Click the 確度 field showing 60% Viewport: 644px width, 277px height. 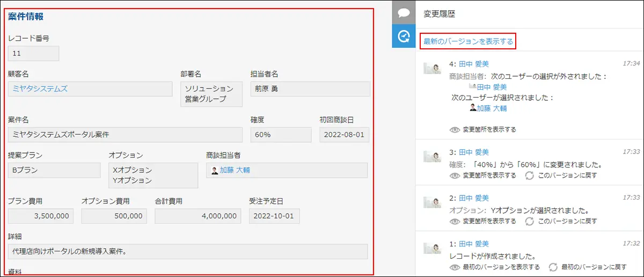coord(281,135)
